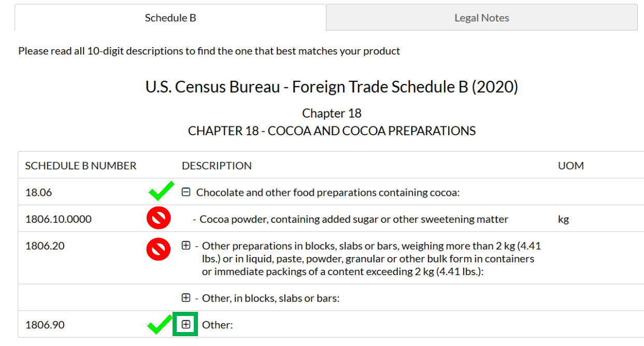Expand the 1806.90 Other row

[186, 325]
